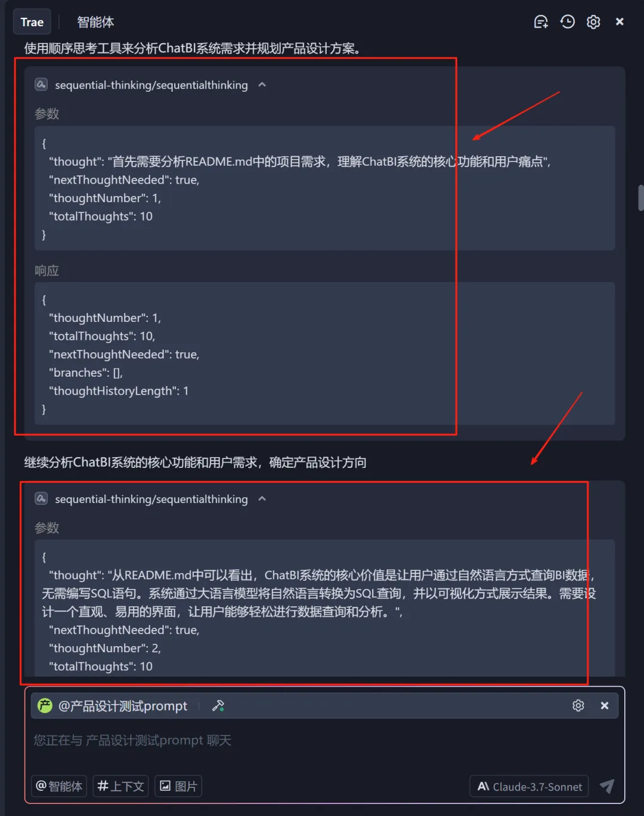Click the tools hammer icon beside the agent name
The height and width of the screenshot is (816, 644).
point(218,706)
